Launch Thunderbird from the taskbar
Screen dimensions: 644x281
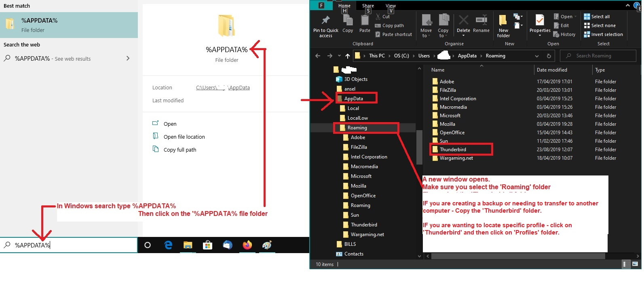[228, 245]
